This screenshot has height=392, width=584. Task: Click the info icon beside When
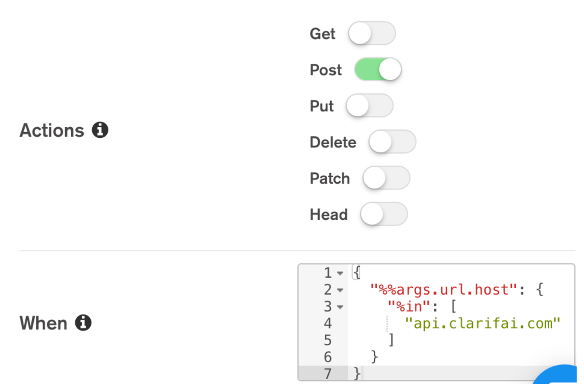click(83, 323)
